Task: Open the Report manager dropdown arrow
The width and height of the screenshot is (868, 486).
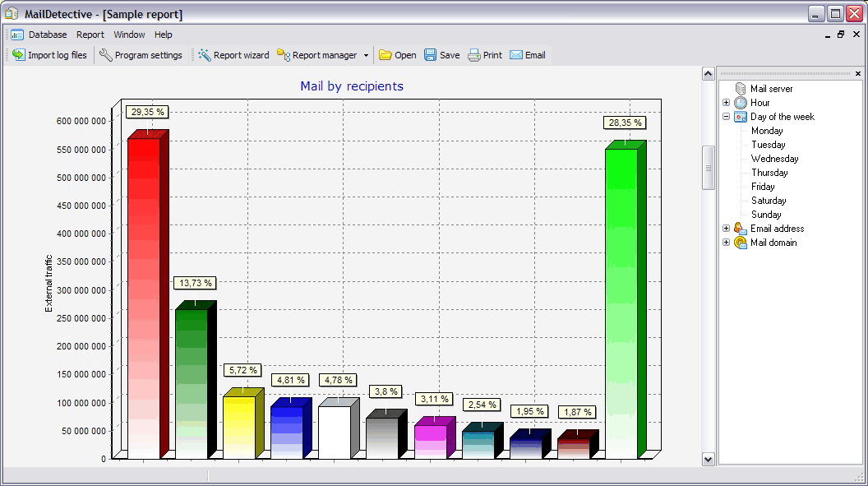Action: [x=366, y=55]
